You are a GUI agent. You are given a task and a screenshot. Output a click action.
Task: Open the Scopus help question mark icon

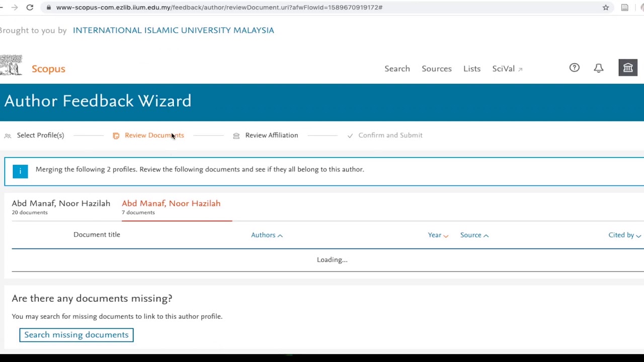click(575, 68)
